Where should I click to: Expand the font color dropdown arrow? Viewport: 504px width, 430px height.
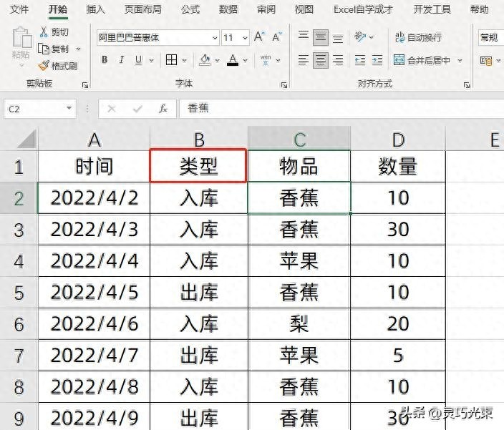click(246, 60)
